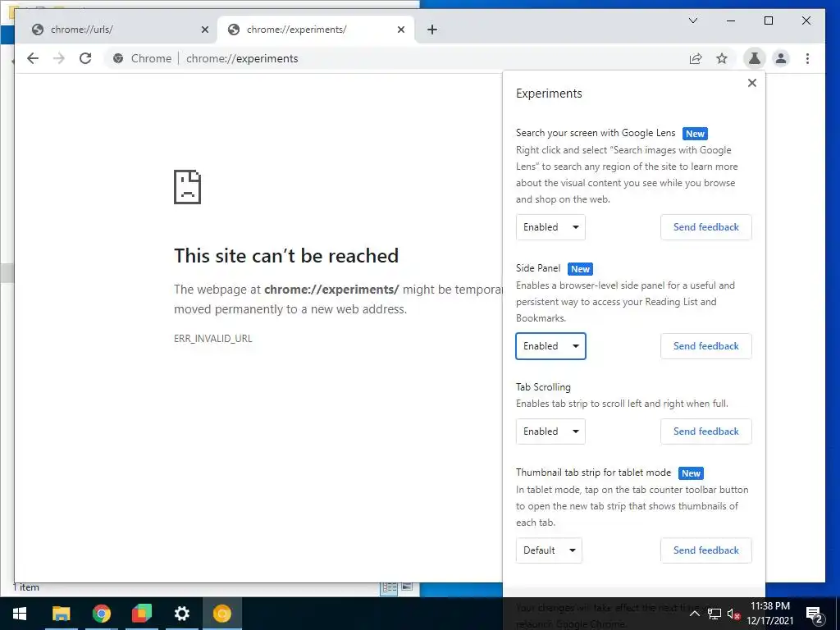Click the network tray icon
The width and height of the screenshot is (840, 630).
714,614
